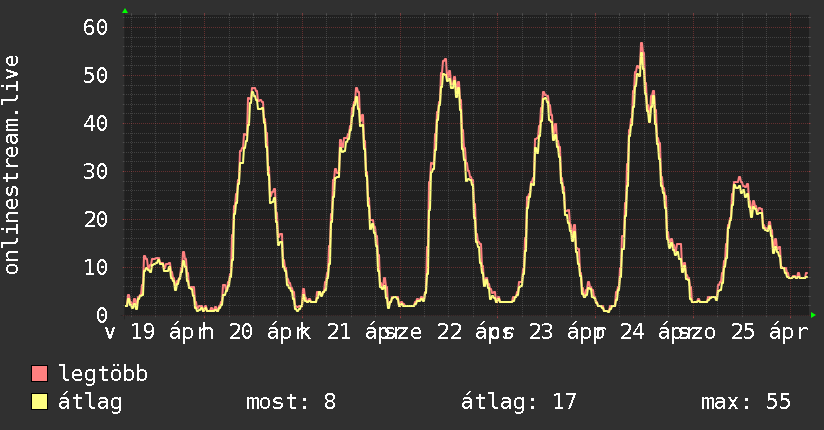The height and width of the screenshot is (430, 824).
Task: Click the onlinestream.live vertical axis title
Action: click(11, 165)
